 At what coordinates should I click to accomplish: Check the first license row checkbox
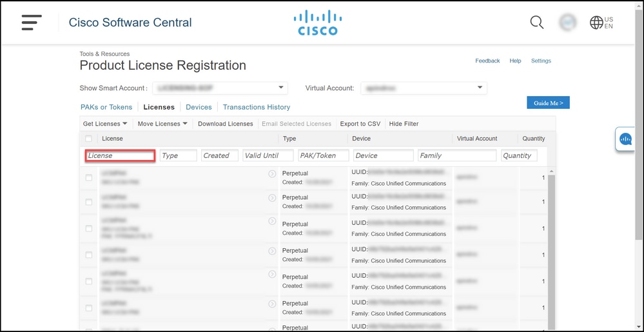click(x=89, y=177)
